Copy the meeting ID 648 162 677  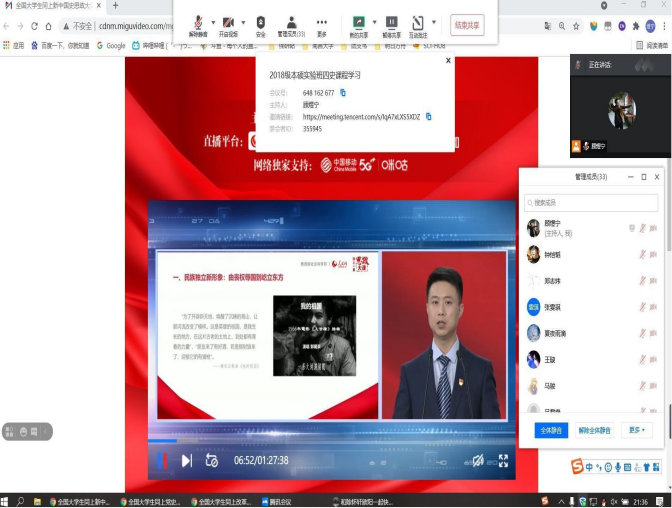[x=343, y=92]
